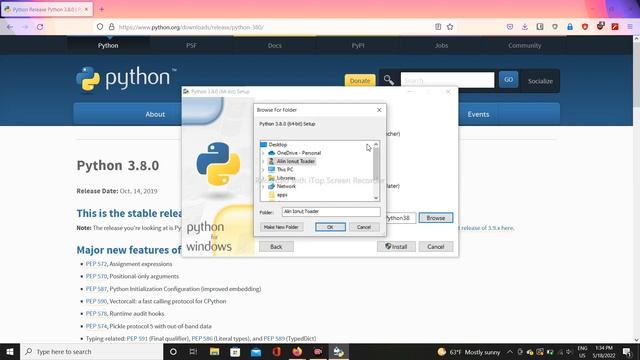The height and width of the screenshot is (360, 640).
Task: Select This PC in folder tree
Action: pyautogui.click(x=284, y=169)
